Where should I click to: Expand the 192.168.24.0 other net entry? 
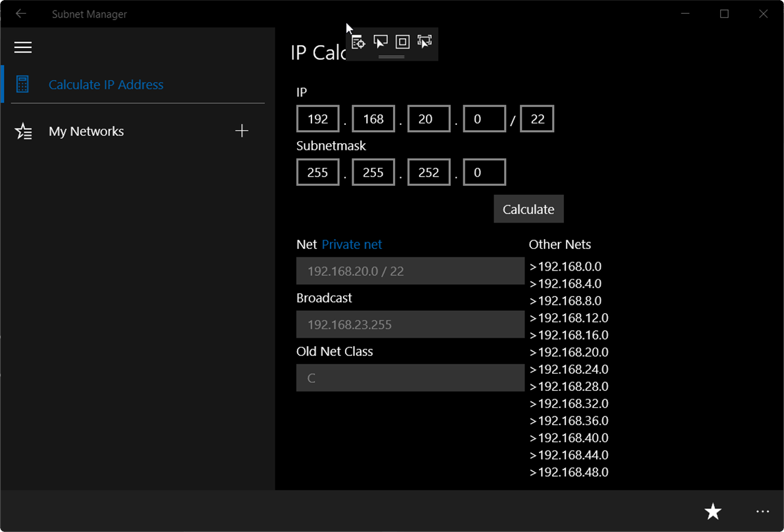point(569,369)
